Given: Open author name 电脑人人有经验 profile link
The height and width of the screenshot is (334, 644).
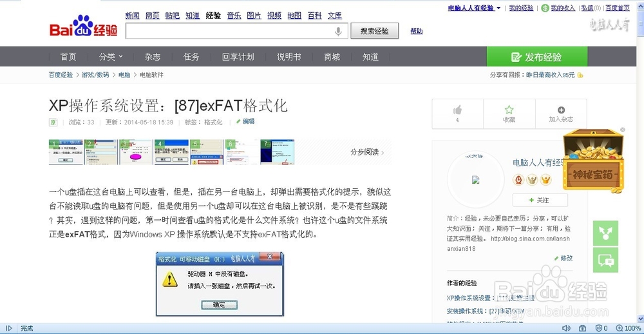Looking at the screenshot, I should click(539, 163).
